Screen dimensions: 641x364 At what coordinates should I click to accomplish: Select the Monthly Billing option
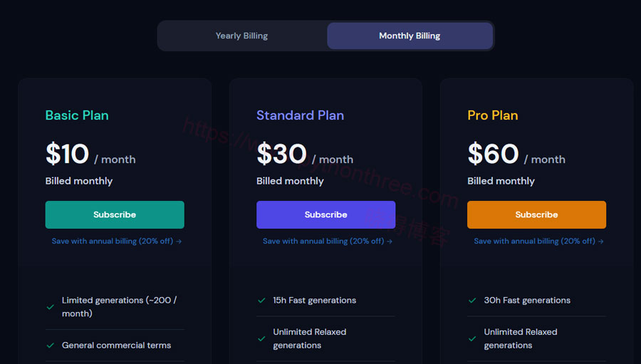pos(410,36)
